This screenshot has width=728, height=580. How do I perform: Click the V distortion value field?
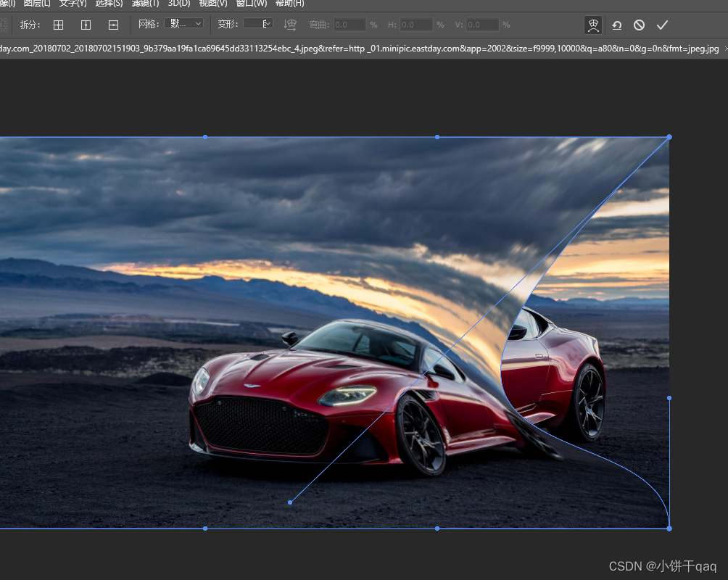pyautogui.click(x=483, y=25)
